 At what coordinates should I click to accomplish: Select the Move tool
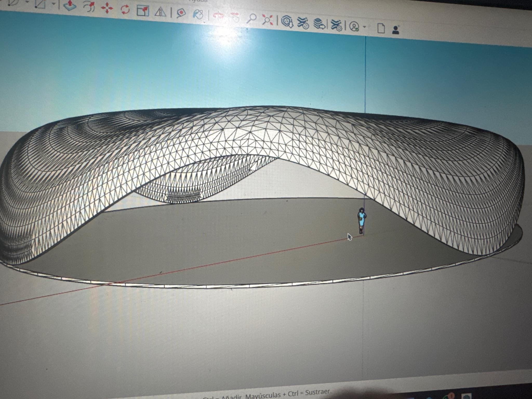point(107,9)
